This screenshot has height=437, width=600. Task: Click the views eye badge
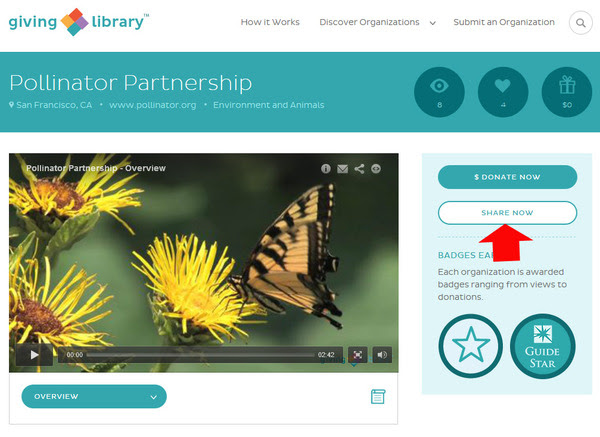439,92
